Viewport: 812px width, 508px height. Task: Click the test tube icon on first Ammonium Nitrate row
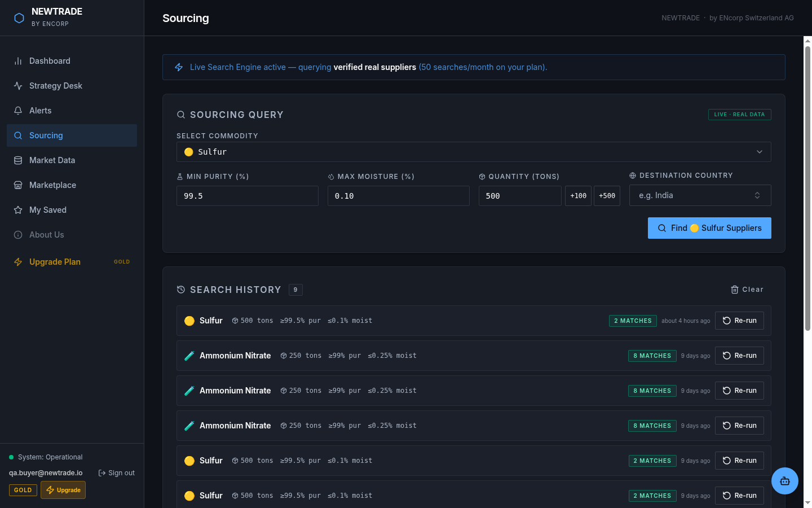point(189,356)
